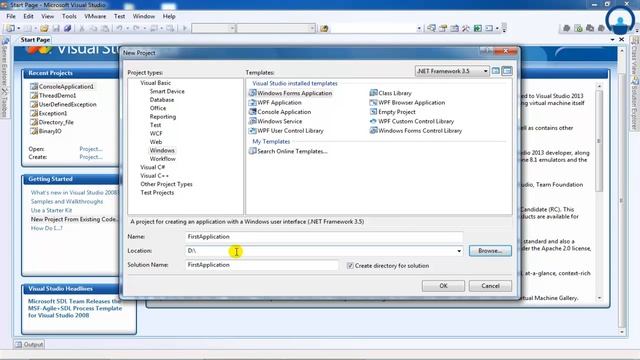Select Visual C# project type

[x=153, y=167]
